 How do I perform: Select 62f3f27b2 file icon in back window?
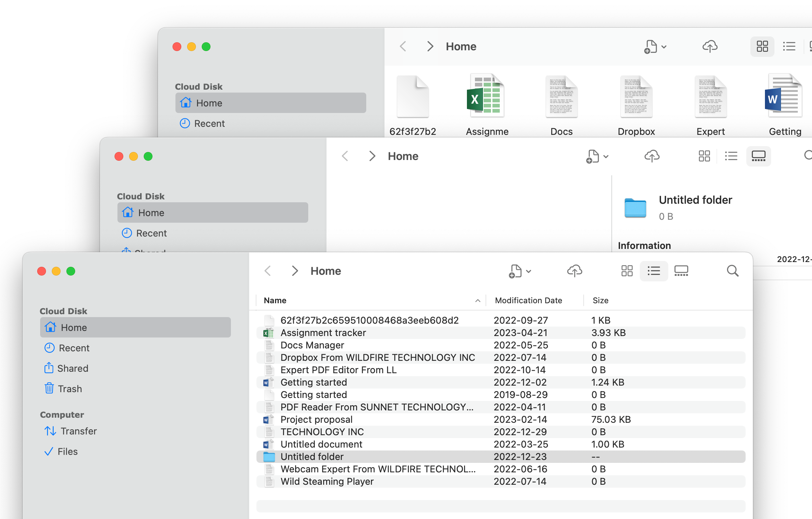[413, 97]
